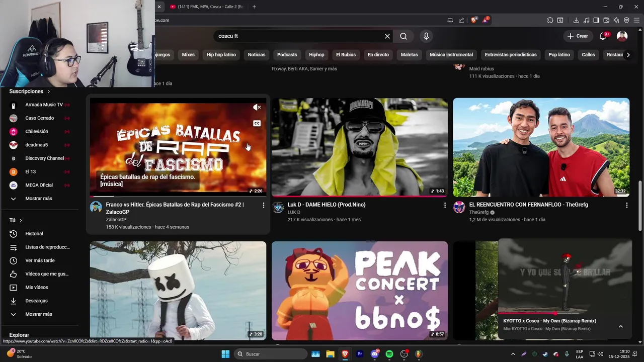
Task: Start voice search with microphone icon
Action: pos(426,36)
